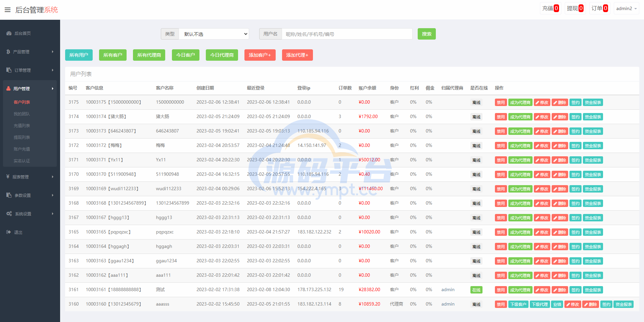Screen dimensions: 644x322
Task: Click 在线 status badge for user 3161
Action: click(x=476, y=290)
